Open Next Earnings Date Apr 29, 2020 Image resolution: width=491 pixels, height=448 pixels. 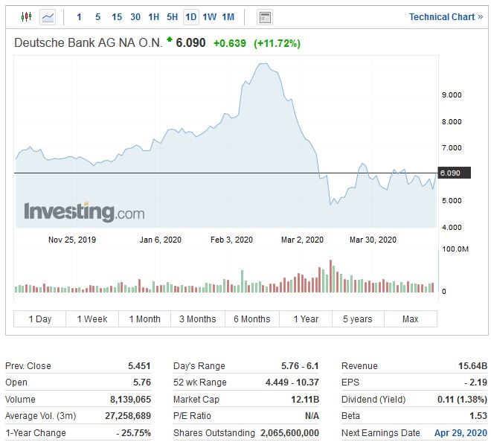pos(460,433)
